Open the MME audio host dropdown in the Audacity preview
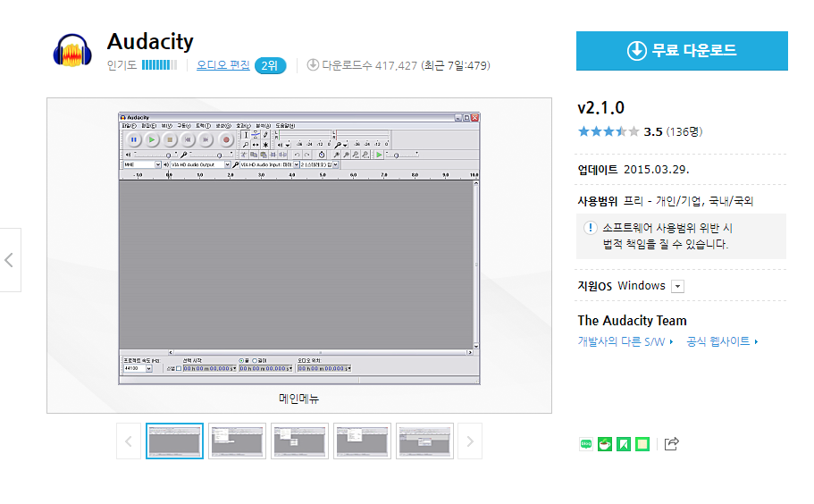This screenshot has height=504, width=814. (158, 164)
